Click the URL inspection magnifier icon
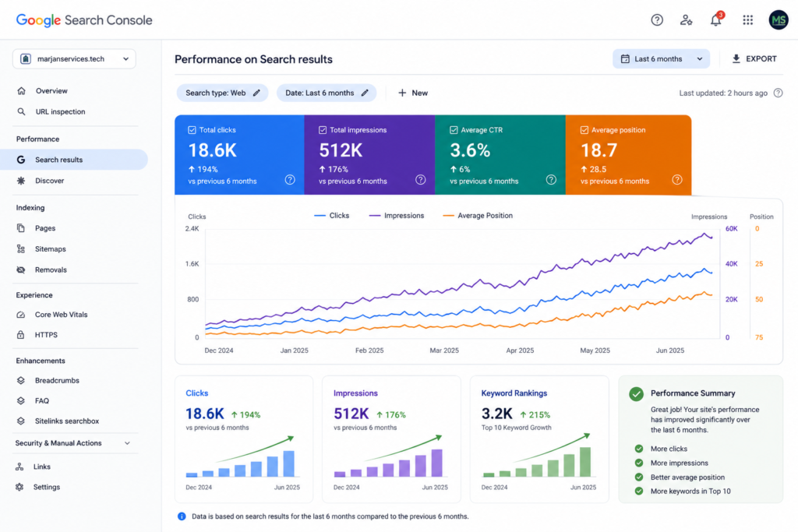 (x=21, y=111)
